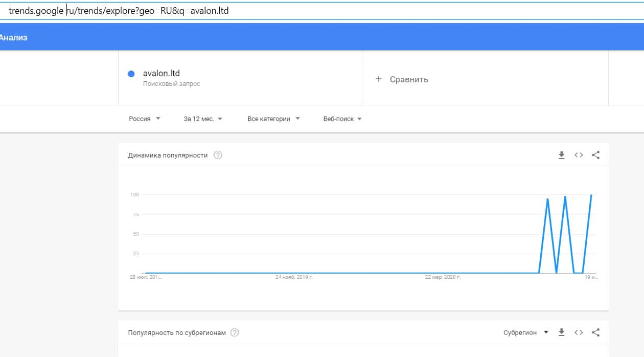Expand the За 12 мес. time range dropdown

(203, 119)
